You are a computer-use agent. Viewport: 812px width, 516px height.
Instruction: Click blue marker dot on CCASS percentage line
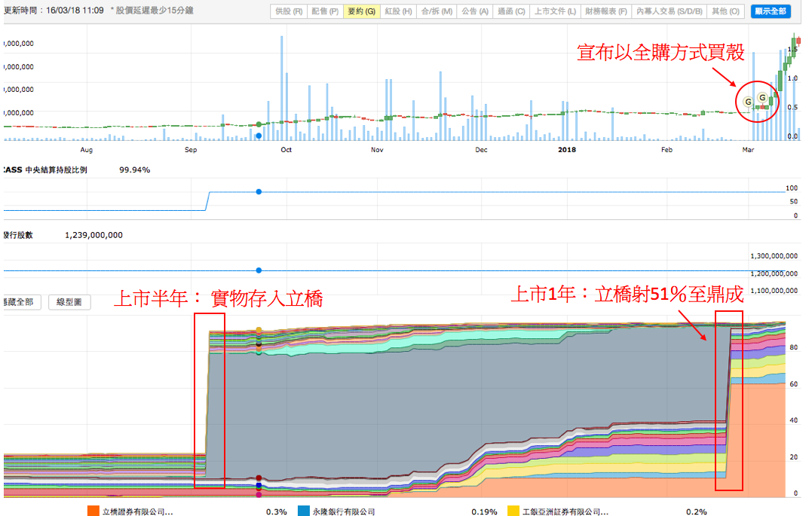pyautogui.click(x=259, y=192)
